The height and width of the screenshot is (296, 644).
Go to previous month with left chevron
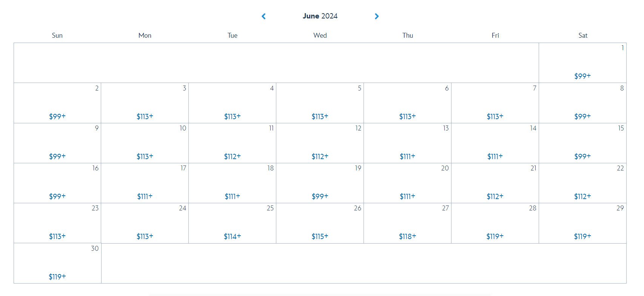coord(263,16)
